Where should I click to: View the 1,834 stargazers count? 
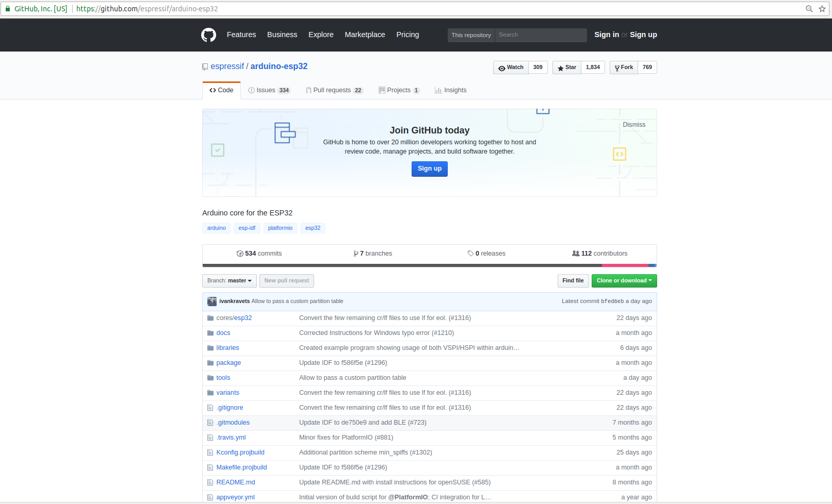tap(593, 68)
